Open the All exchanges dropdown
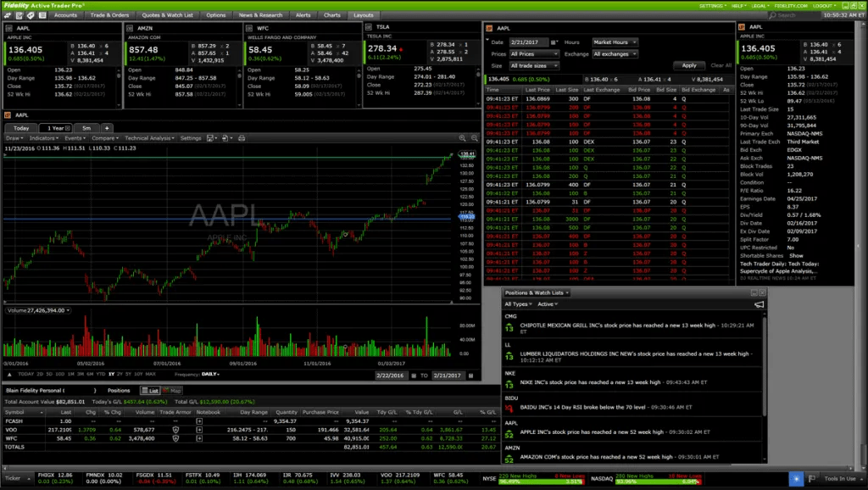868x490 pixels. point(615,54)
